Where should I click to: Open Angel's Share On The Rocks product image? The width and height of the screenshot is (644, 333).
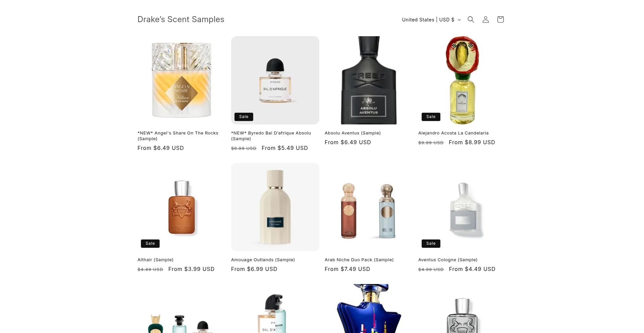[x=181, y=80]
